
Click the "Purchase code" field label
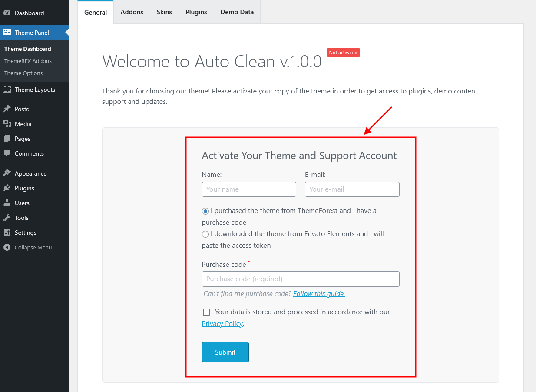pyautogui.click(x=224, y=264)
